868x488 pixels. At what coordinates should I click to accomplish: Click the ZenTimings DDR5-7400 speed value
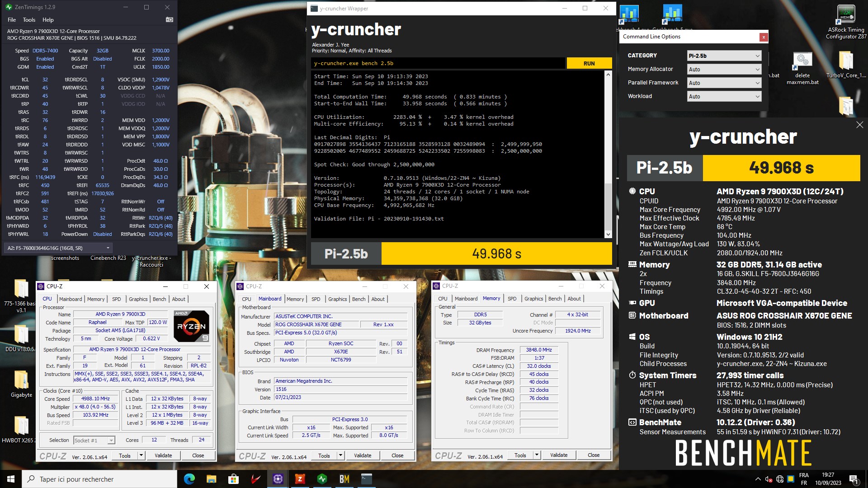(x=45, y=51)
